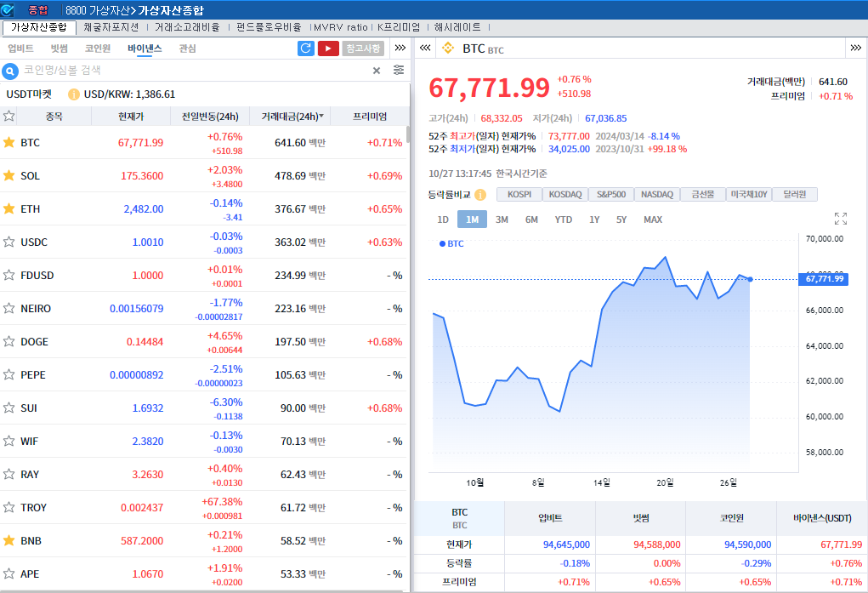
Task: Toggle favorite star for DOGE
Action: pyautogui.click(x=9, y=342)
